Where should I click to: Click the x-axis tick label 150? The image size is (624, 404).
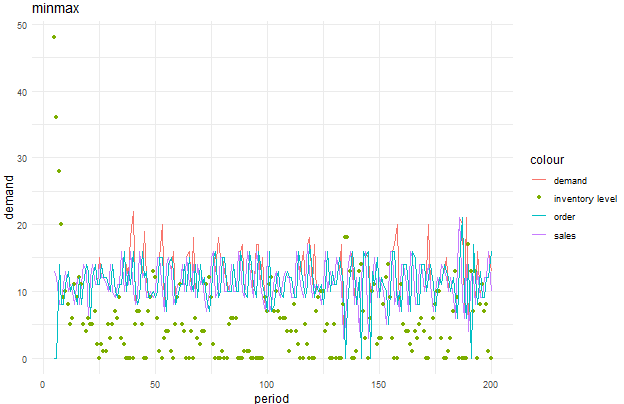379,383
